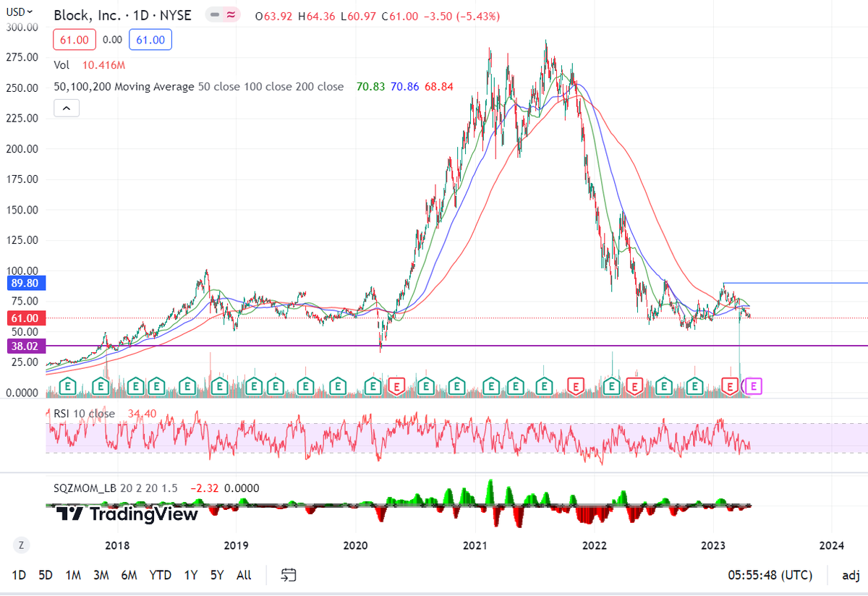Click the 2024 label on the time axis
This screenshot has height=596, width=868.
point(831,545)
